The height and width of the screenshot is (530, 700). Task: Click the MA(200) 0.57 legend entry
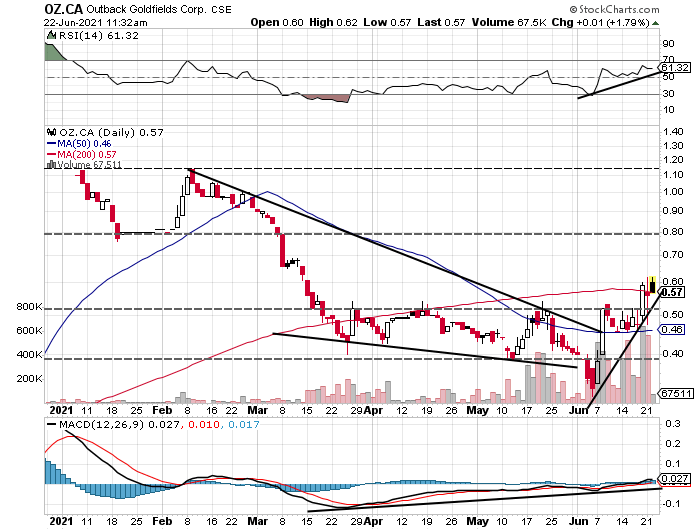(x=81, y=154)
